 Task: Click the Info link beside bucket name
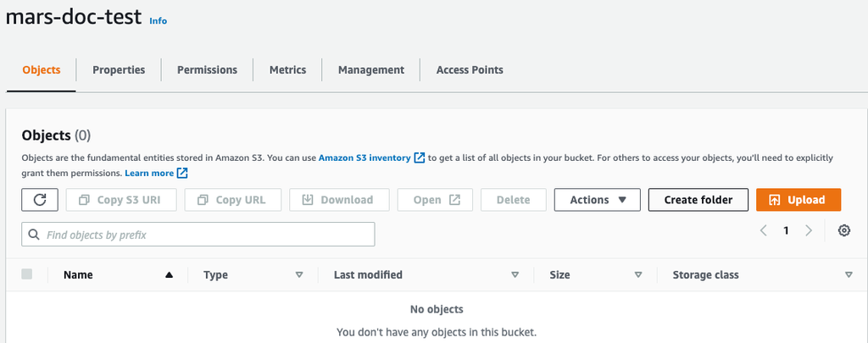click(x=159, y=21)
